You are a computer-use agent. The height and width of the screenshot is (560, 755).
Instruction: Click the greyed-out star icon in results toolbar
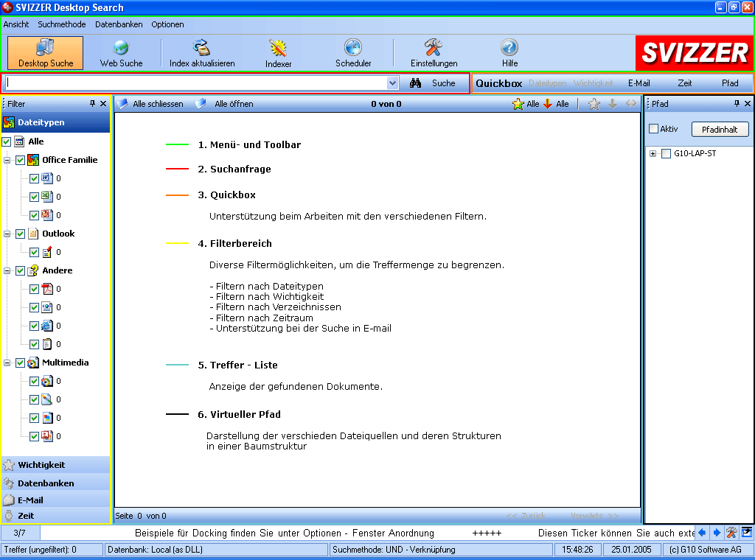coord(594,103)
